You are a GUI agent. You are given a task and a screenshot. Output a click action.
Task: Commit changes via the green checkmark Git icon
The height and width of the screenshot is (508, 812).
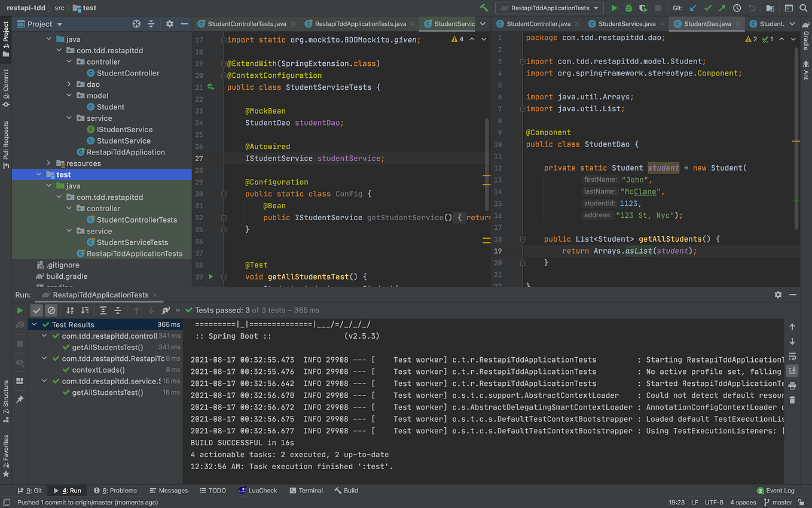(708, 8)
